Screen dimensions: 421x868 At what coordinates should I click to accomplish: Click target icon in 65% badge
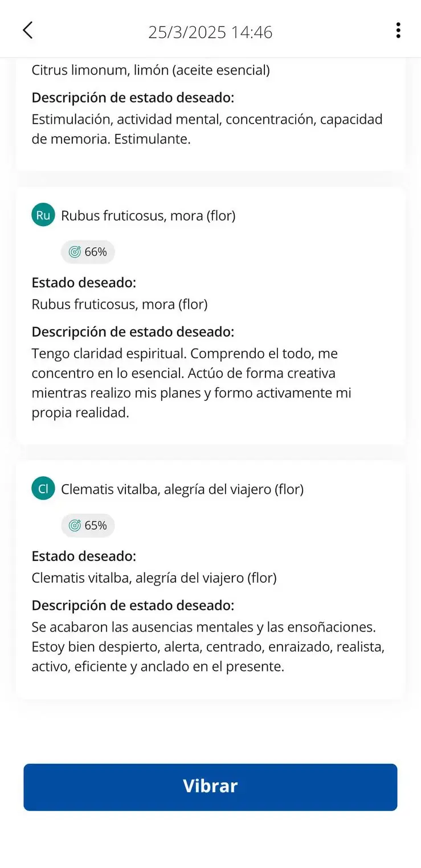(75, 526)
